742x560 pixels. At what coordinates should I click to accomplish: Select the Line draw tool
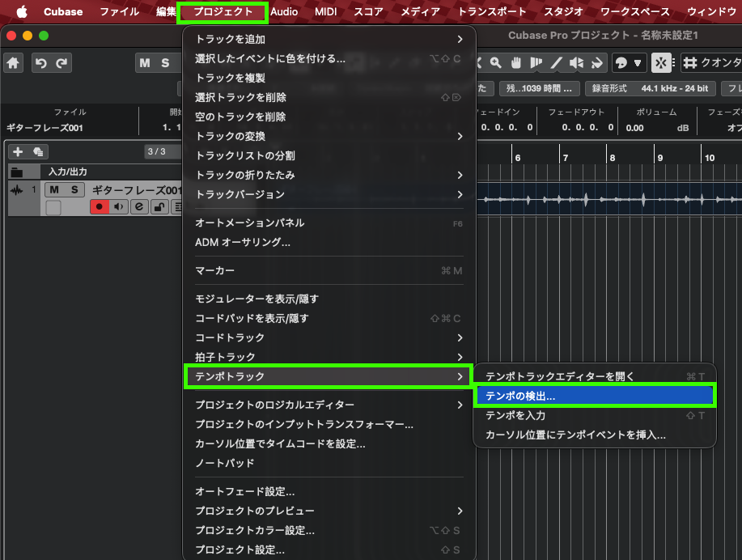pyautogui.click(x=556, y=63)
